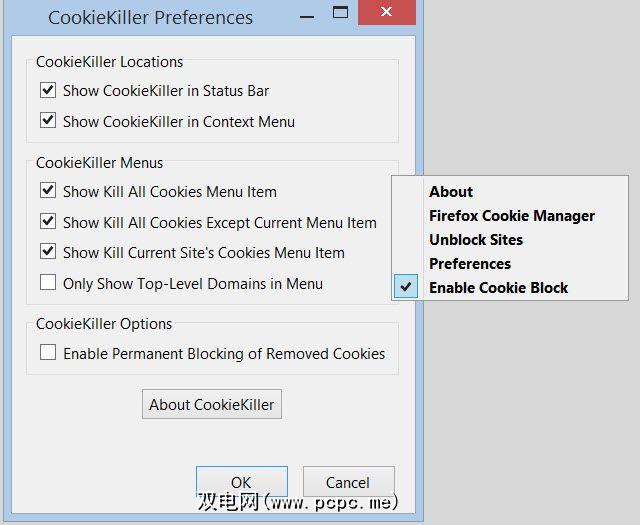Toggle Show CookieKiller in Context Menu

(x=48, y=122)
